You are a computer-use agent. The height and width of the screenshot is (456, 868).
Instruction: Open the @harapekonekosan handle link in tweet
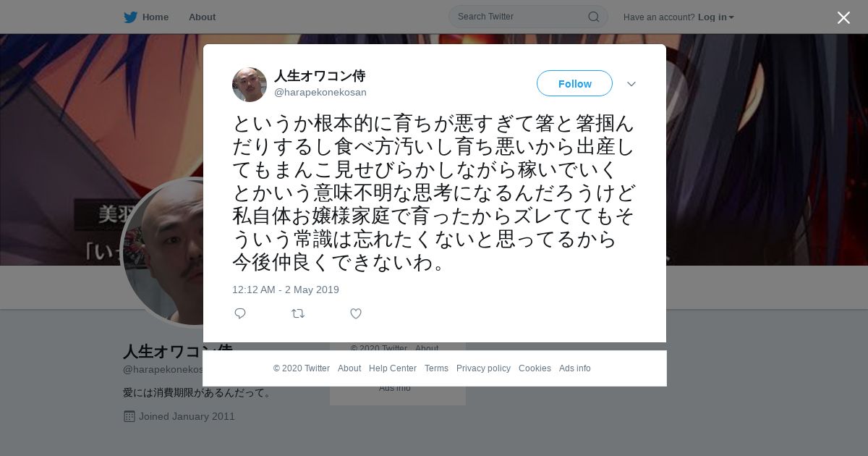[x=320, y=93]
